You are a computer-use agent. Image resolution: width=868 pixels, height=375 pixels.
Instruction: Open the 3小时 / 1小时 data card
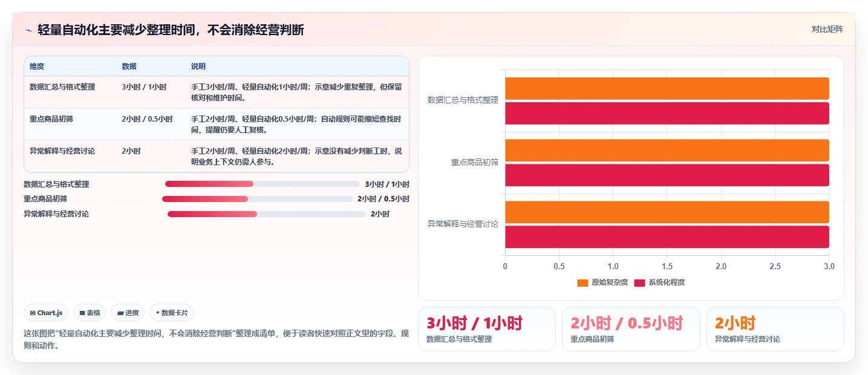tap(487, 329)
